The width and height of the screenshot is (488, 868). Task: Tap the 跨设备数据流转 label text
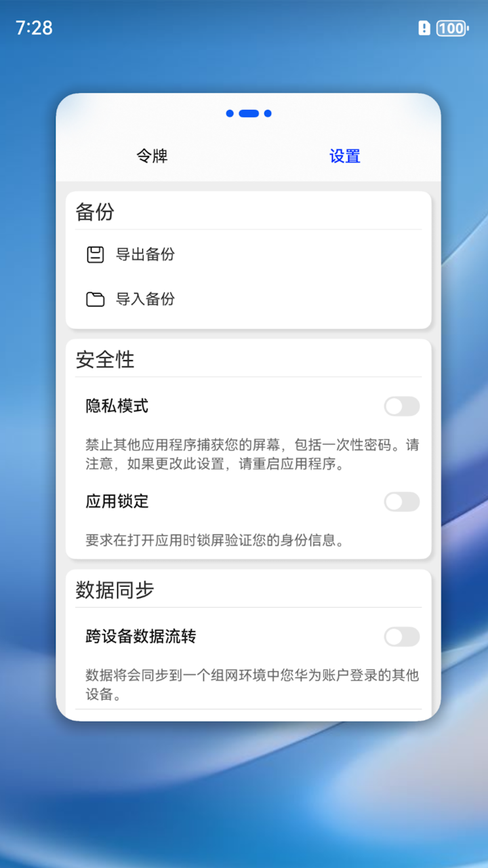[x=141, y=637]
